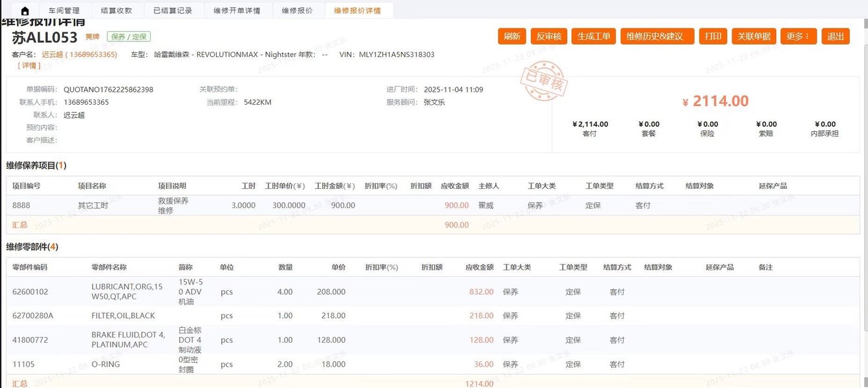Click the 刷新 refresh button
The height and width of the screenshot is (388, 868).
[512, 36]
